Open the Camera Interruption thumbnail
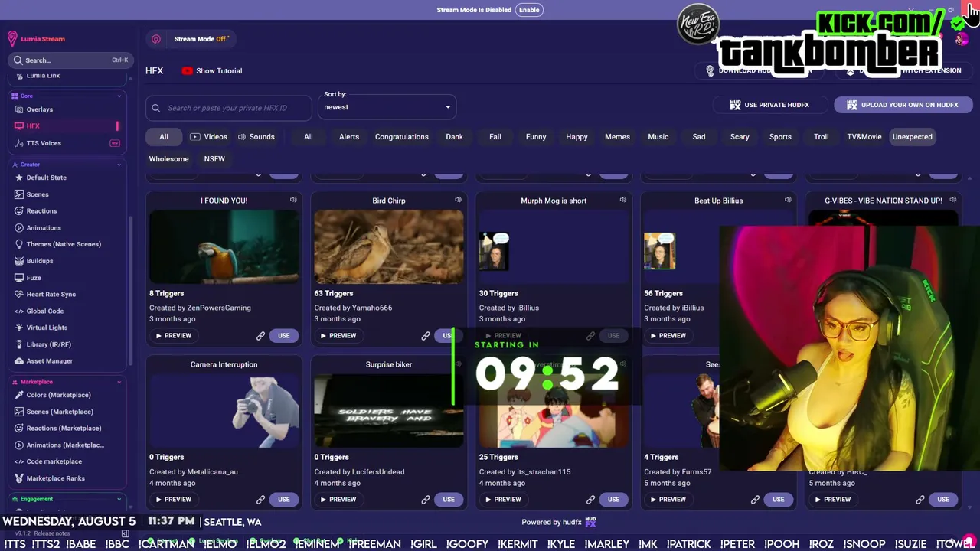Viewport: 980px width, 551px height. (x=224, y=411)
